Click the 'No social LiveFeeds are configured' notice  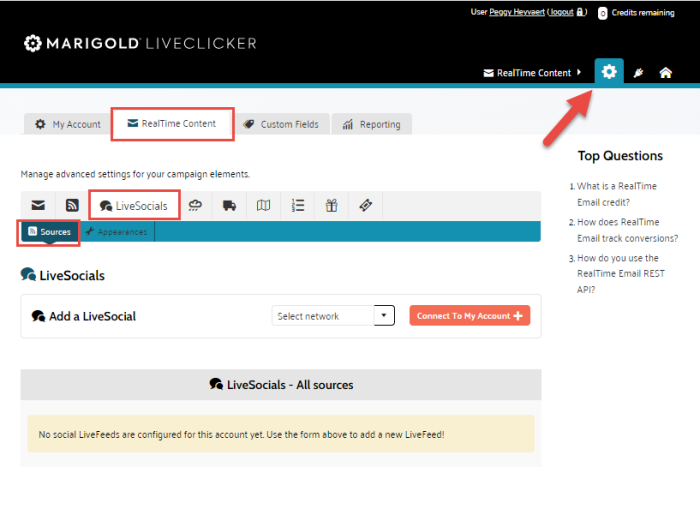[281, 434]
